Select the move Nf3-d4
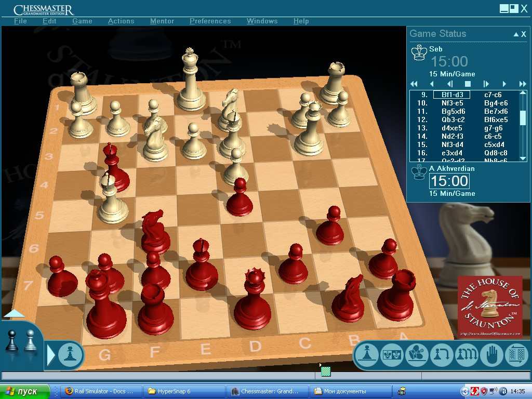The width and height of the screenshot is (532, 399). pos(453,144)
